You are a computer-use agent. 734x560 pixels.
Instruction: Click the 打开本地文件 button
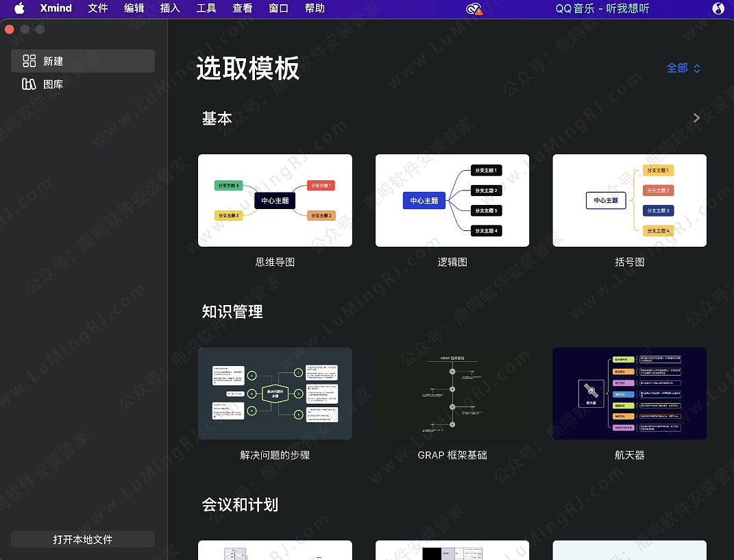(x=82, y=539)
